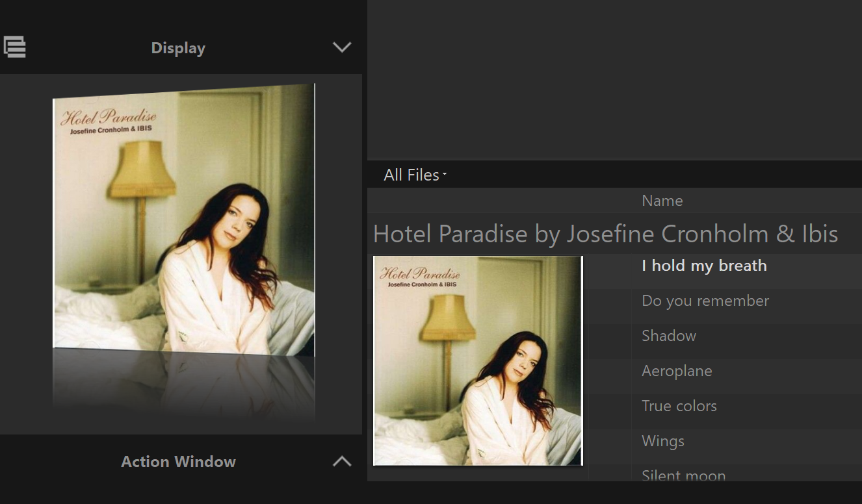Expand the Action Window chevron
The width and height of the screenshot is (862, 504).
tap(342, 461)
